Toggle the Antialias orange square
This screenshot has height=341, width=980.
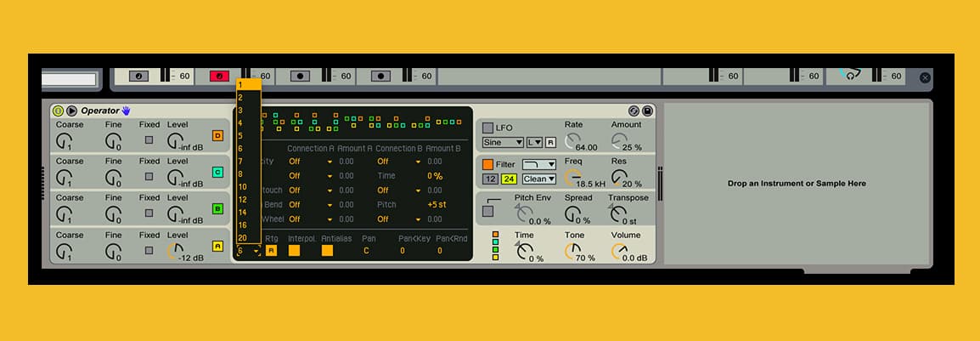pos(327,250)
